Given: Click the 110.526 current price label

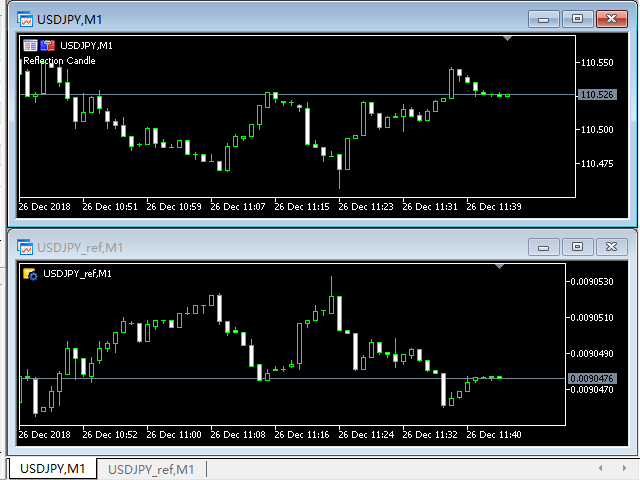Looking at the screenshot, I should 597,95.
